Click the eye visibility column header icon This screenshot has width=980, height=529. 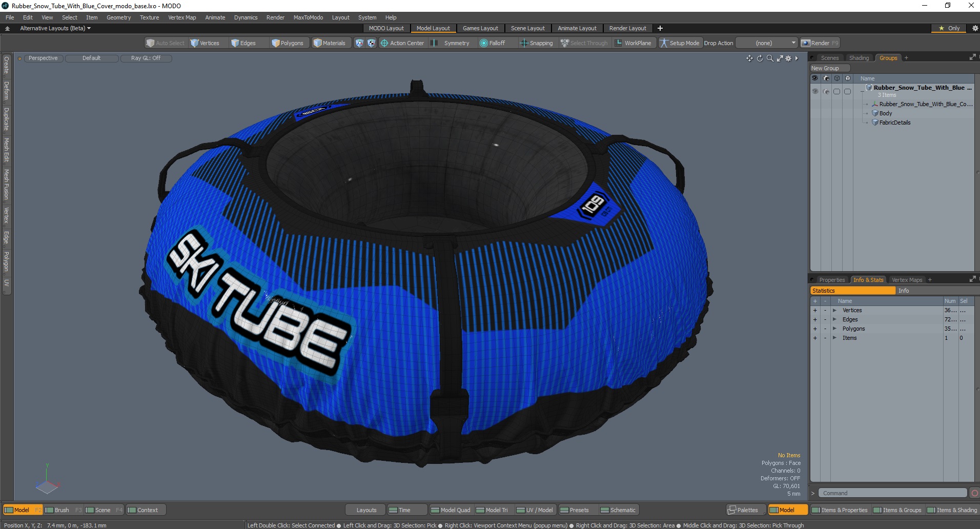[x=815, y=78]
